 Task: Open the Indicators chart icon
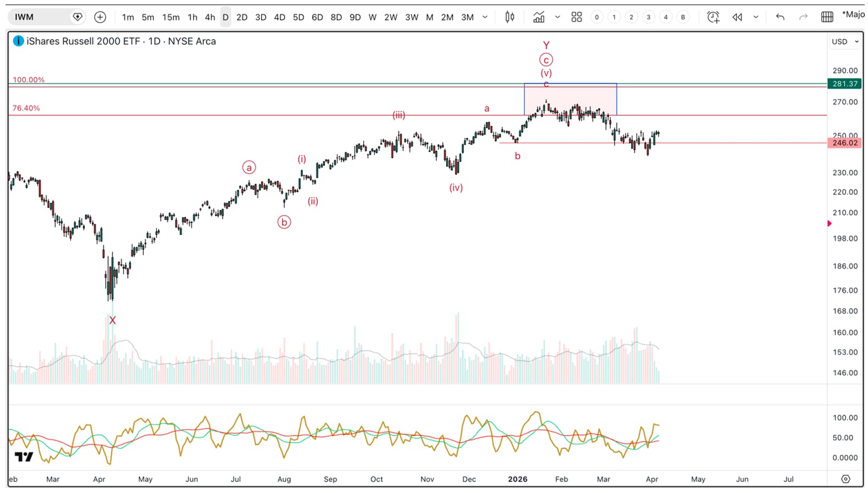point(539,17)
